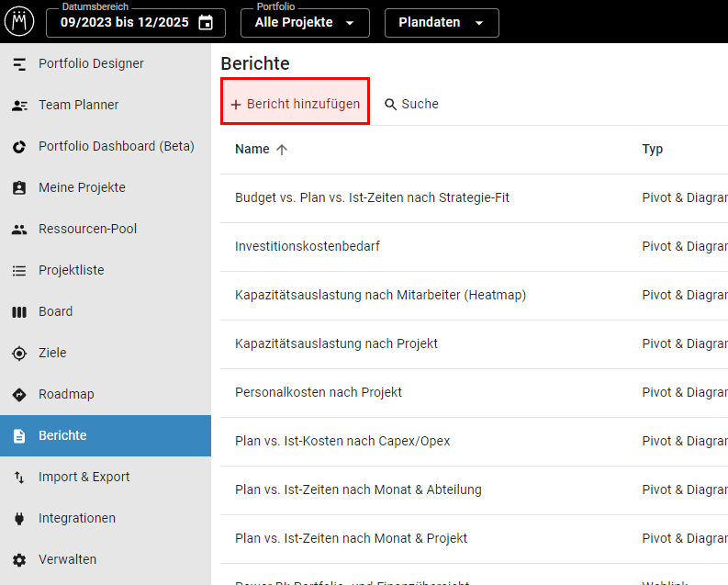
Task: Sort by the Name column header
Action: click(252, 149)
